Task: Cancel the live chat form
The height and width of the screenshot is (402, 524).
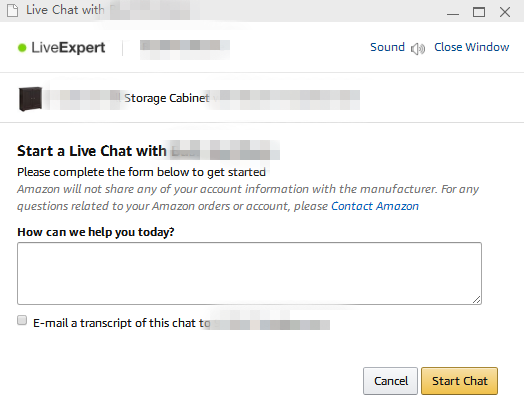Action: [390, 381]
